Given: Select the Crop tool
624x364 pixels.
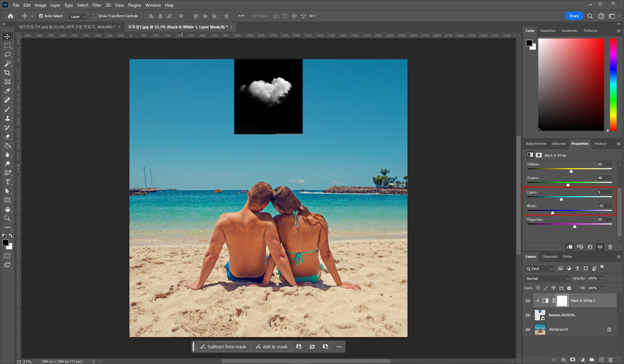Looking at the screenshot, I should click(7, 73).
